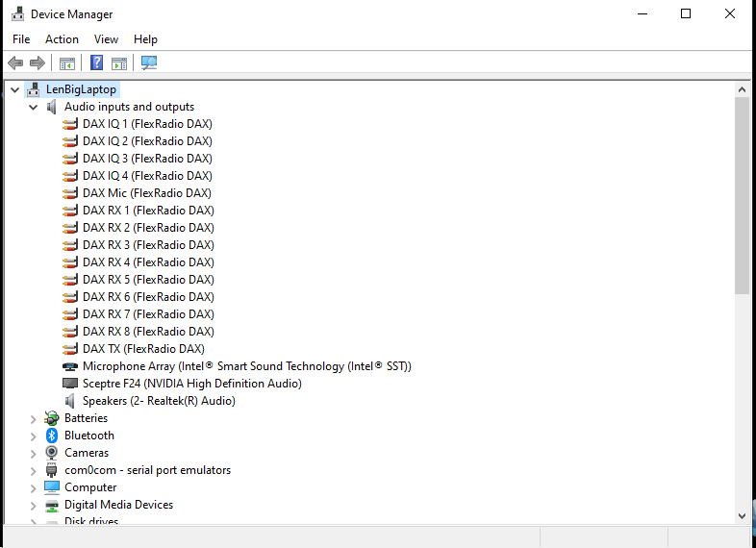Click the Back arrow toolbar icon
The image size is (756, 548).
(x=15, y=62)
